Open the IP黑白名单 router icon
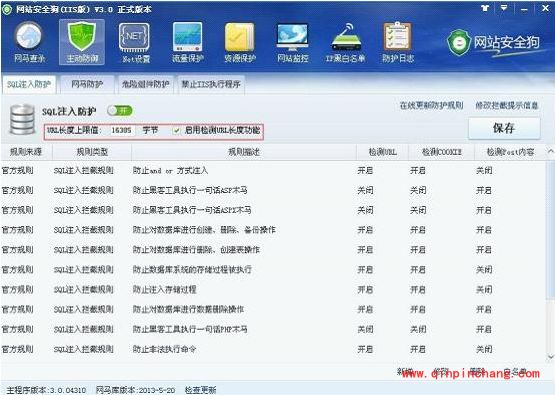The height and width of the screenshot is (395, 555). point(345,43)
